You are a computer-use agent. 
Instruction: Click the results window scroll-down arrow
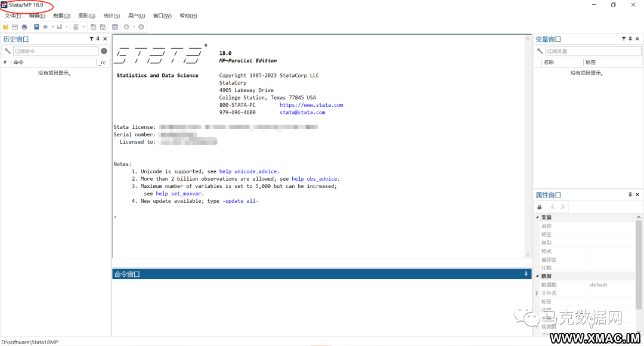528,254
